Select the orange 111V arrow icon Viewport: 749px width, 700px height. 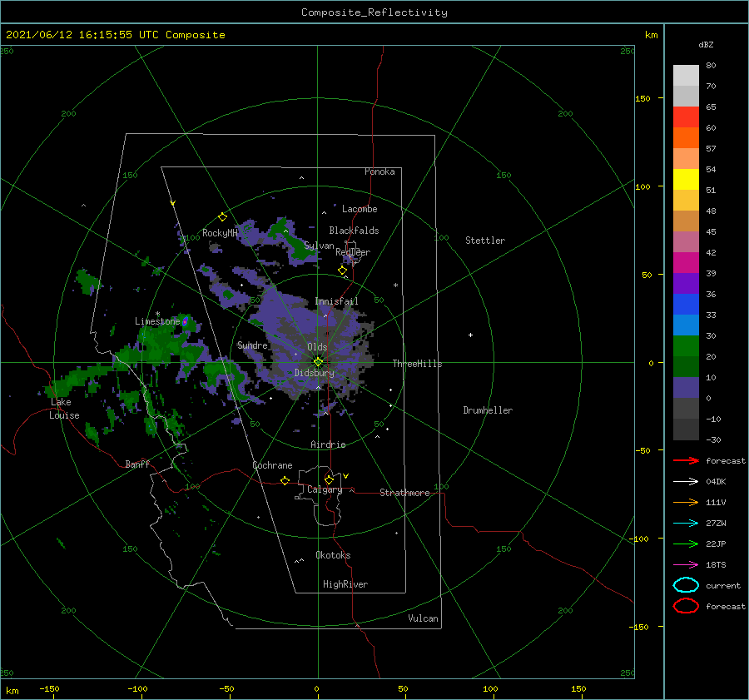click(x=686, y=502)
